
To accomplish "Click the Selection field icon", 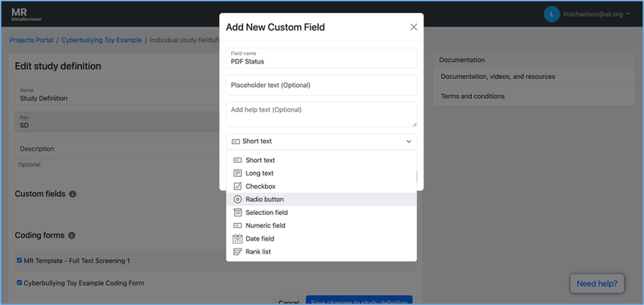I will coord(237,212).
